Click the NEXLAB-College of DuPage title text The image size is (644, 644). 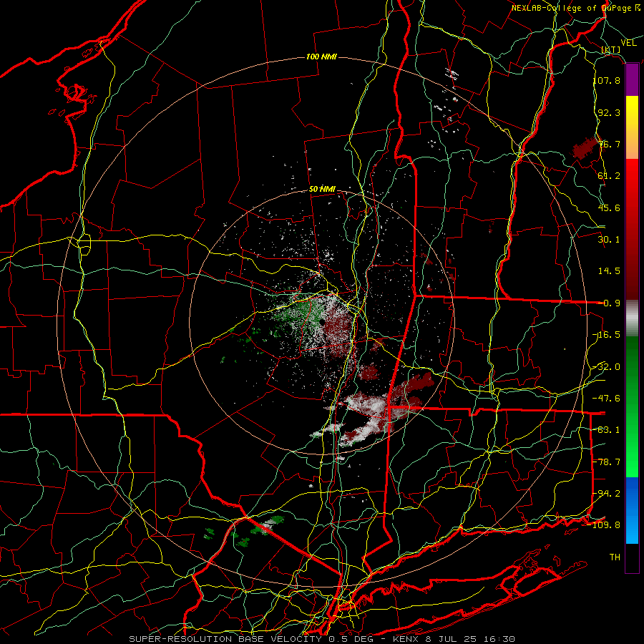tap(575, 8)
